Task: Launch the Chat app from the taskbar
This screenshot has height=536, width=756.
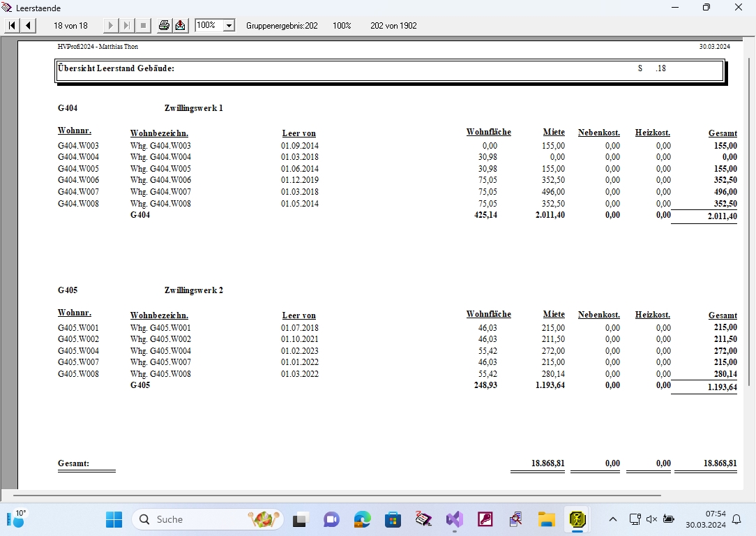Action: coord(331,519)
